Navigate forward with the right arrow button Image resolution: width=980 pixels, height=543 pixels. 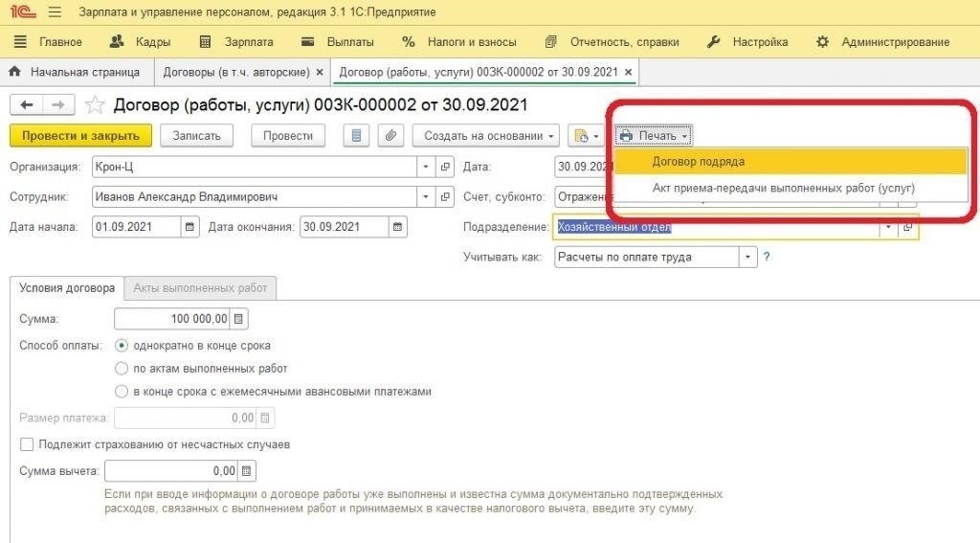pos(58,104)
